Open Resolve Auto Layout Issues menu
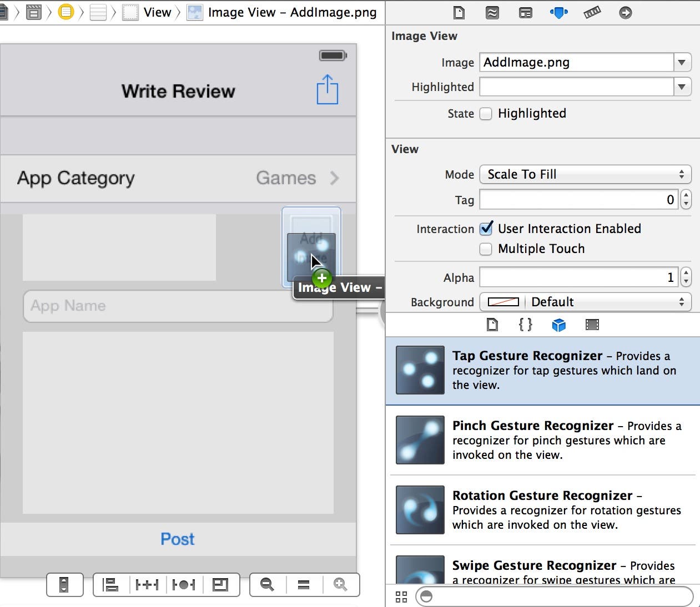 click(x=184, y=584)
